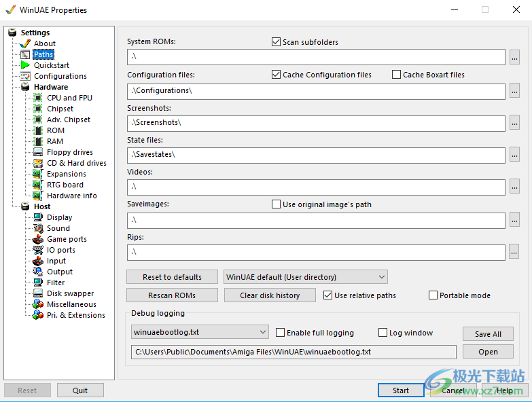532x402 pixels.
Task: Open the winuaebootlog.txt log dropdown
Action: tap(200, 332)
